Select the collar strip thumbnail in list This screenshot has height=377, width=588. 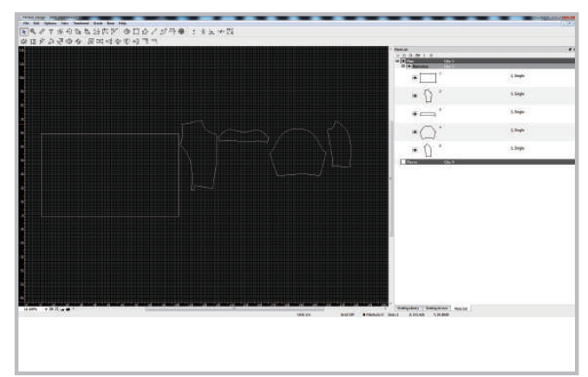coord(428,114)
